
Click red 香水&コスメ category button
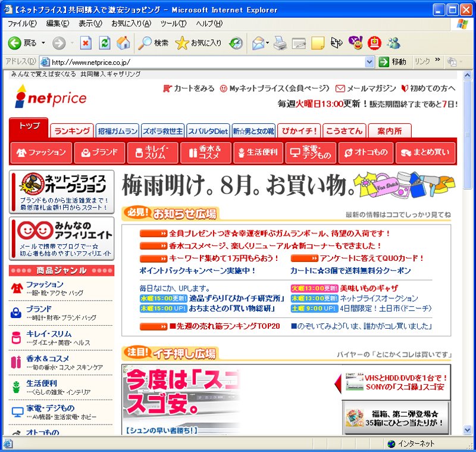[x=206, y=152]
